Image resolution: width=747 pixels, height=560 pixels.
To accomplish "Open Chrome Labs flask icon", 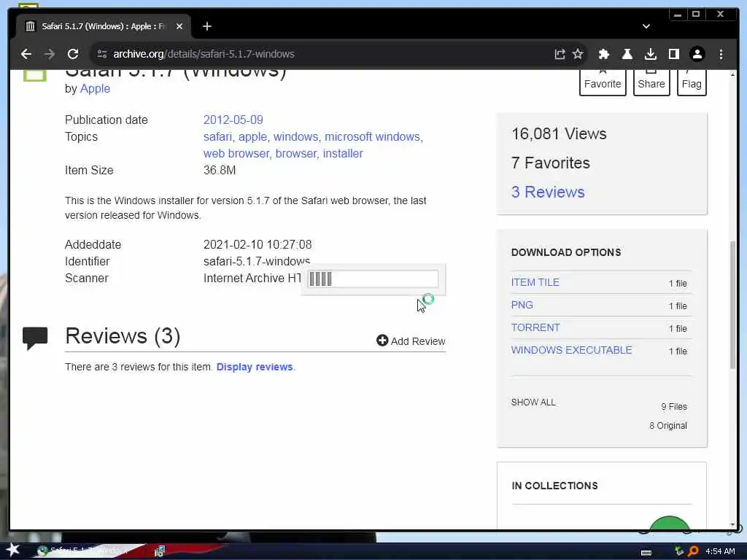I will point(627,54).
